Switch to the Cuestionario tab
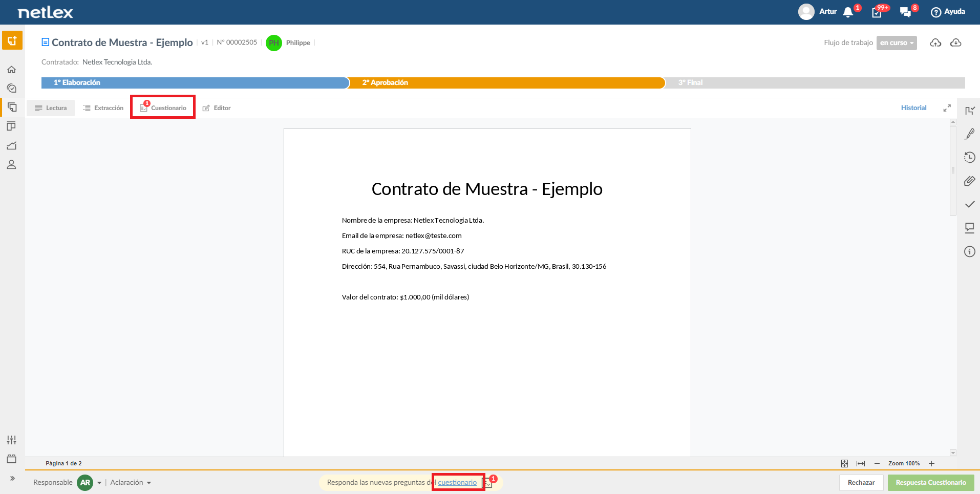Image resolution: width=980 pixels, height=494 pixels. (x=163, y=108)
